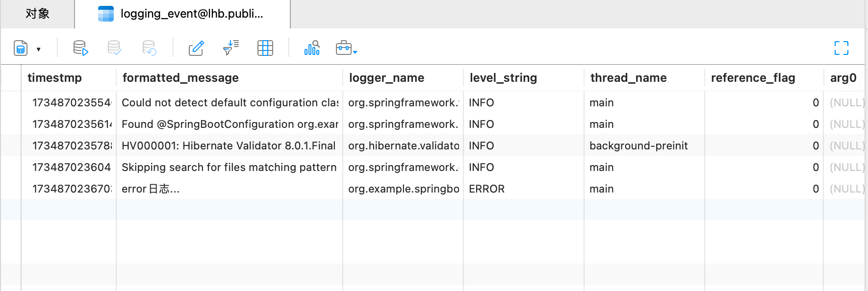This screenshot has height=291, width=868.
Task: Select the timestmp cell 173487023578
Action: [69, 145]
